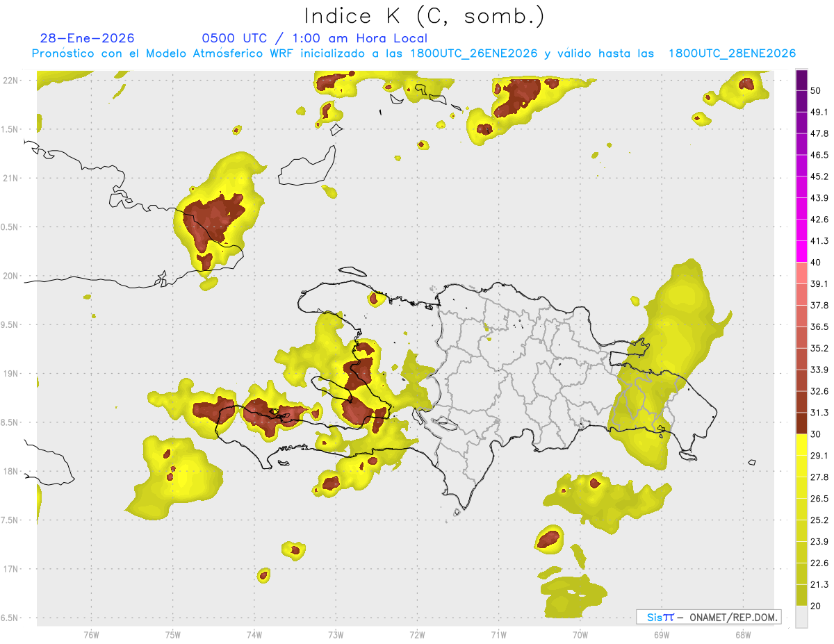The image size is (834, 644).
Task: Click the "73W" longitude label
Action: (336, 635)
